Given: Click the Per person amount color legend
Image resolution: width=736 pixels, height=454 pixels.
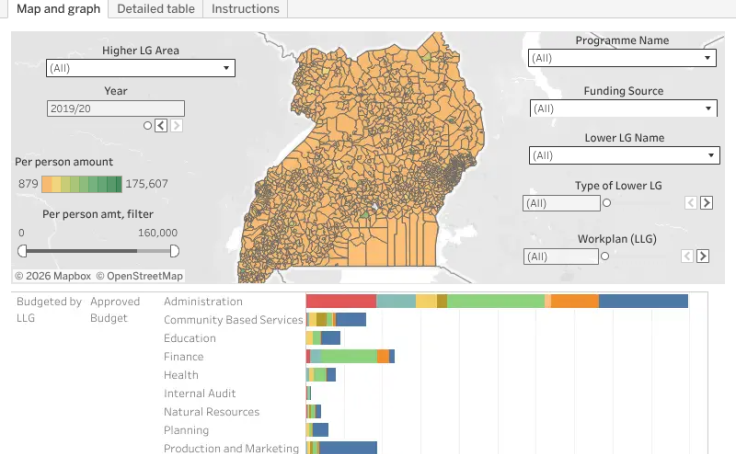Looking at the screenshot, I should (82, 184).
